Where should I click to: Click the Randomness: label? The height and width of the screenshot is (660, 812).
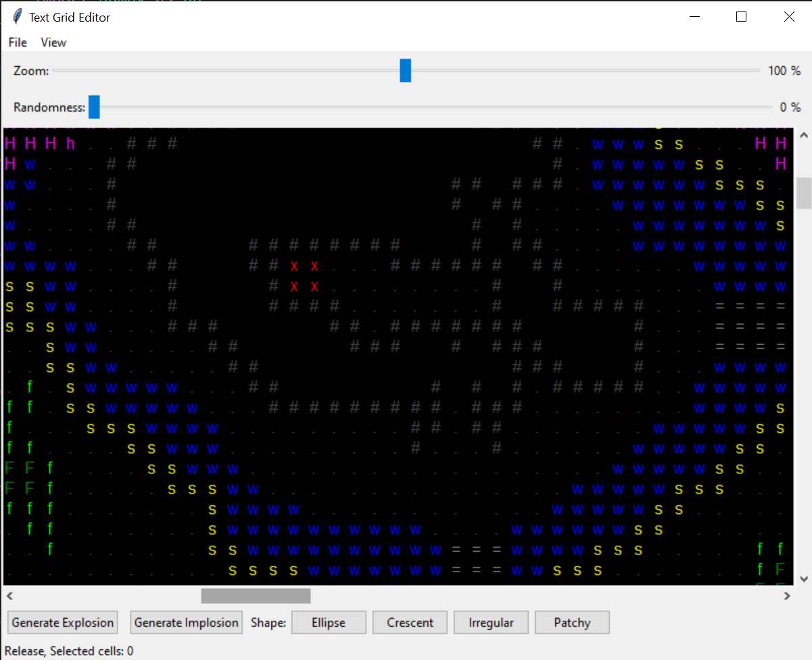click(x=49, y=107)
